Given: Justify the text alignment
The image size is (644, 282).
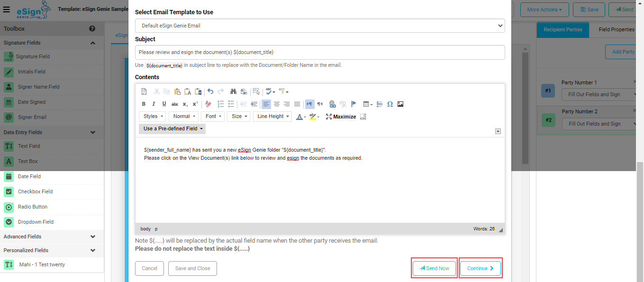Looking at the screenshot, I should (297, 104).
